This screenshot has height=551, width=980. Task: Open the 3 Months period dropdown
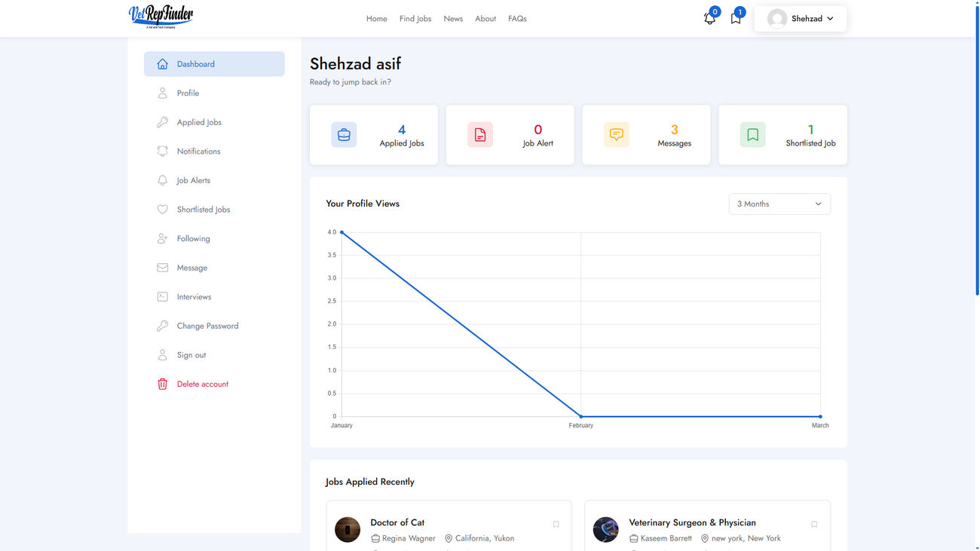pyautogui.click(x=779, y=204)
